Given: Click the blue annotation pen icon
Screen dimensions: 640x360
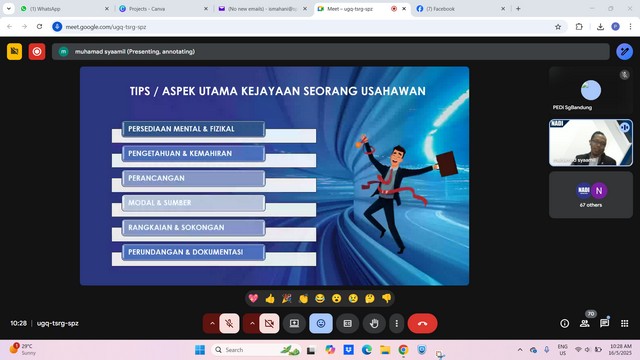Looking at the screenshot, I should click(624, 51).
